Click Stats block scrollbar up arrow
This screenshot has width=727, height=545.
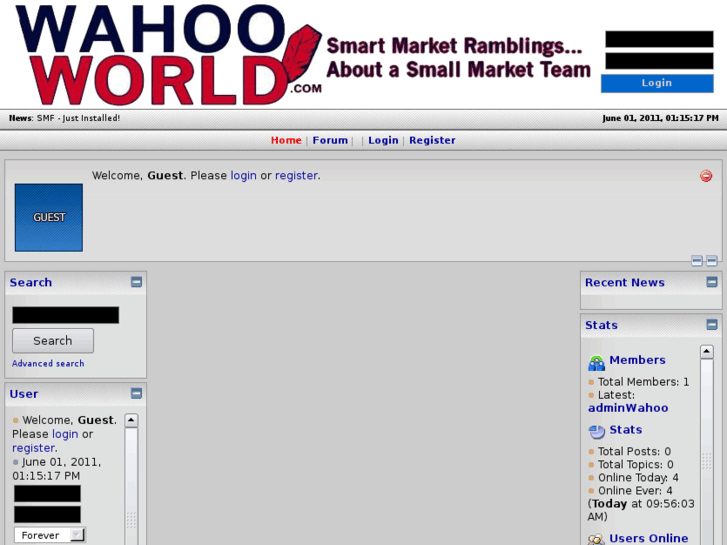[x=706, y=352]
